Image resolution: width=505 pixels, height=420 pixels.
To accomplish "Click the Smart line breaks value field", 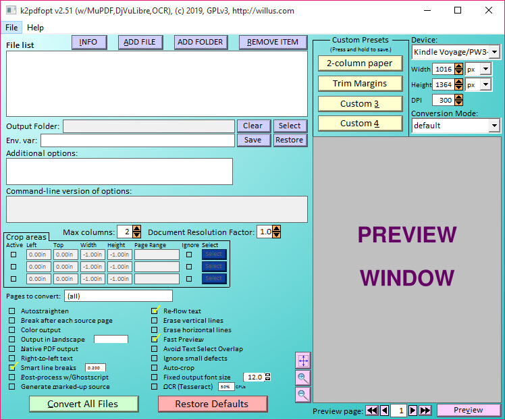I will [95, 367].
